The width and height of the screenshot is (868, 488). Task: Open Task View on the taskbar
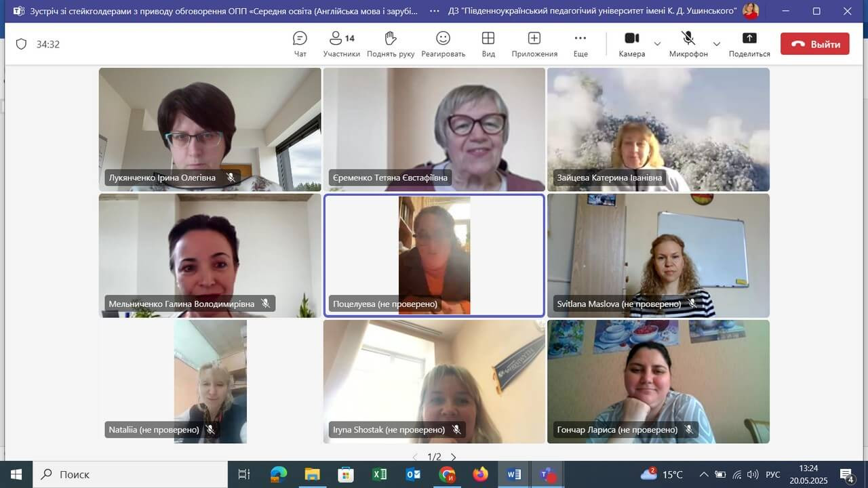(x=244, y=474)
